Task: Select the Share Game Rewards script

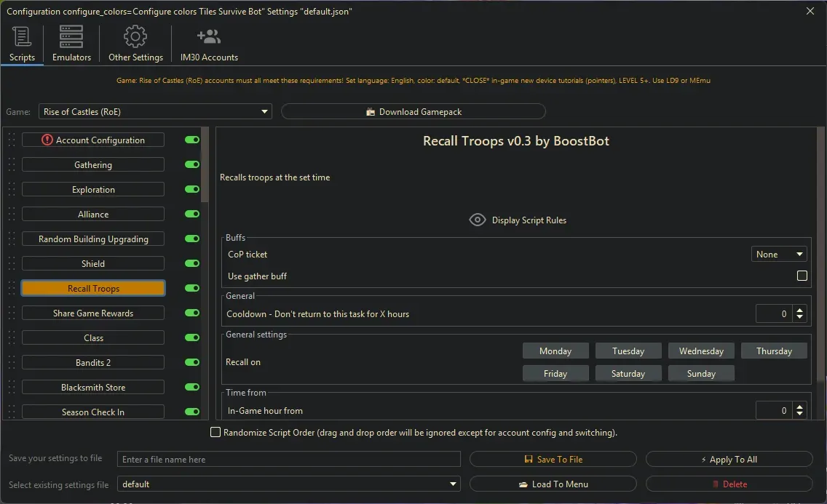Action: click(93, 313)
